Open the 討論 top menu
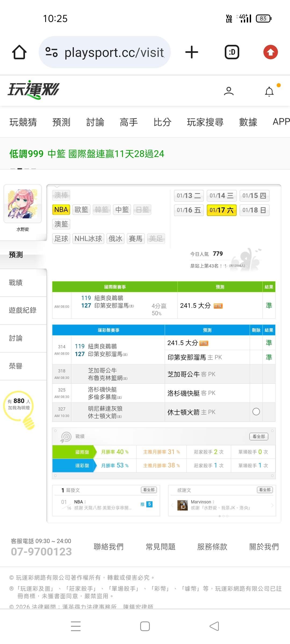The height and width of the screenshot is (644, 290). tap(95, 122)
